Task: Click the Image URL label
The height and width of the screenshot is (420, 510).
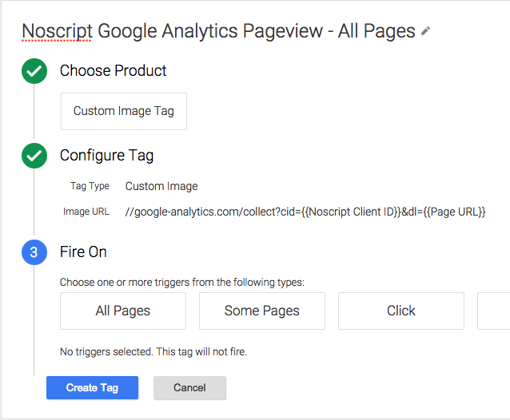Action: [x=86, y=212]
